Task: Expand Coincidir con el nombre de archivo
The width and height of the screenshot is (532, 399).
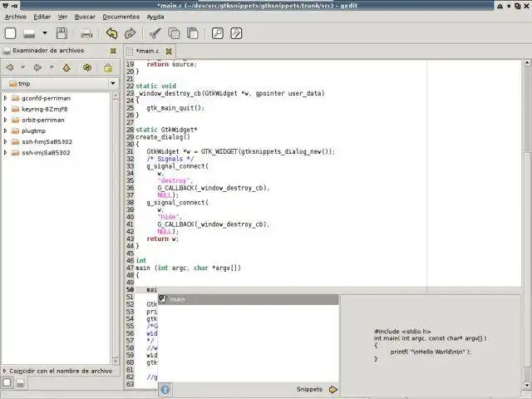Action: point(5,371)
